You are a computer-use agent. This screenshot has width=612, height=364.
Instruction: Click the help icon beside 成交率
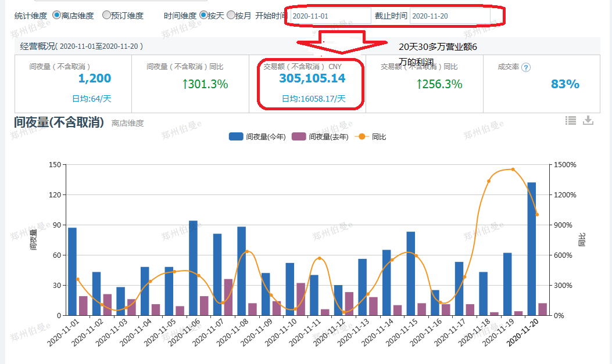[526, 67]
